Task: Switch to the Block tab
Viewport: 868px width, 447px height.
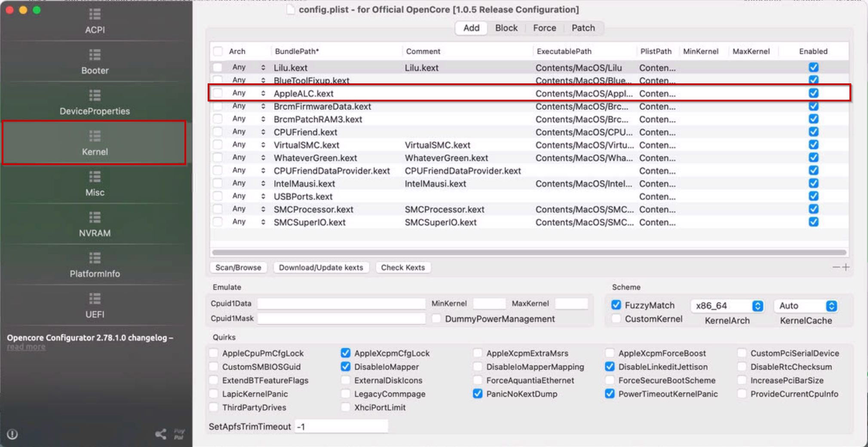Action: 506,28
